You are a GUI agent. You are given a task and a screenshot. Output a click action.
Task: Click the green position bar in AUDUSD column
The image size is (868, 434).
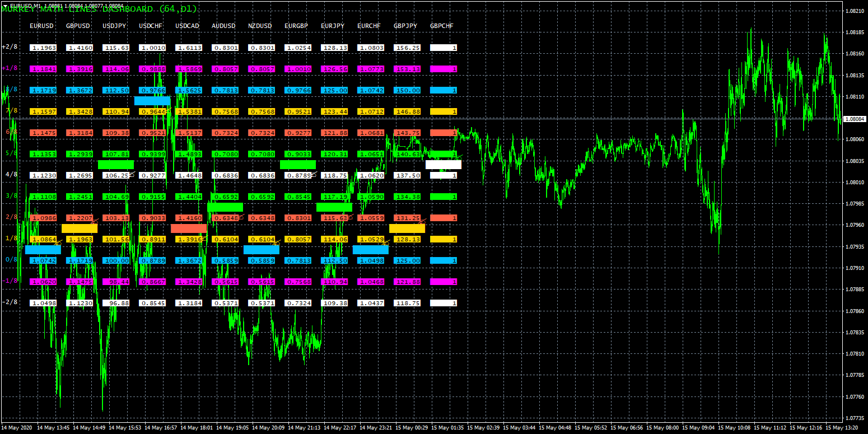click(x=225, y=207)
